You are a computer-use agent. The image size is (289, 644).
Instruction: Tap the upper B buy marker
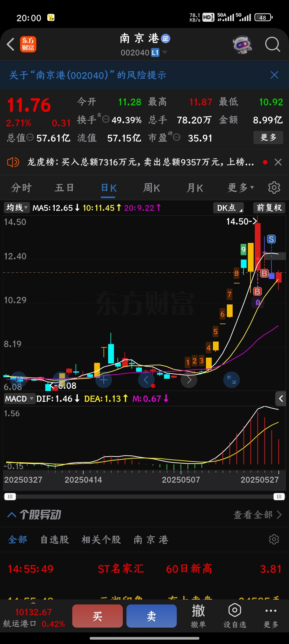coord(264,273)
